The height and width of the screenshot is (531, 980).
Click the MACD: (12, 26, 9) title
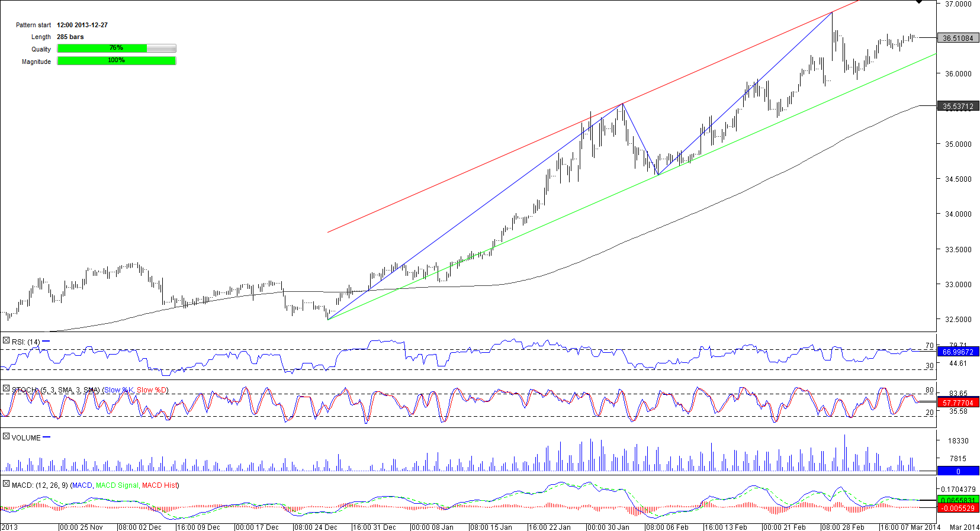click(x=40, y=485)
